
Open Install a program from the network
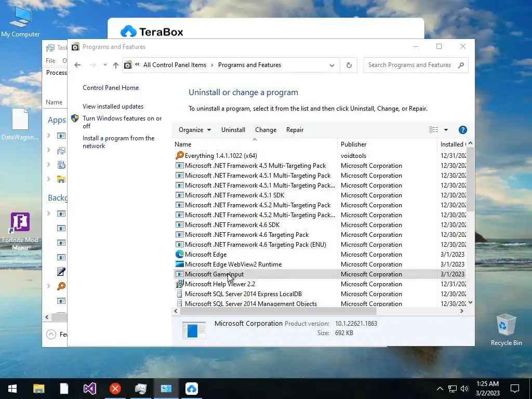[118, 142]
